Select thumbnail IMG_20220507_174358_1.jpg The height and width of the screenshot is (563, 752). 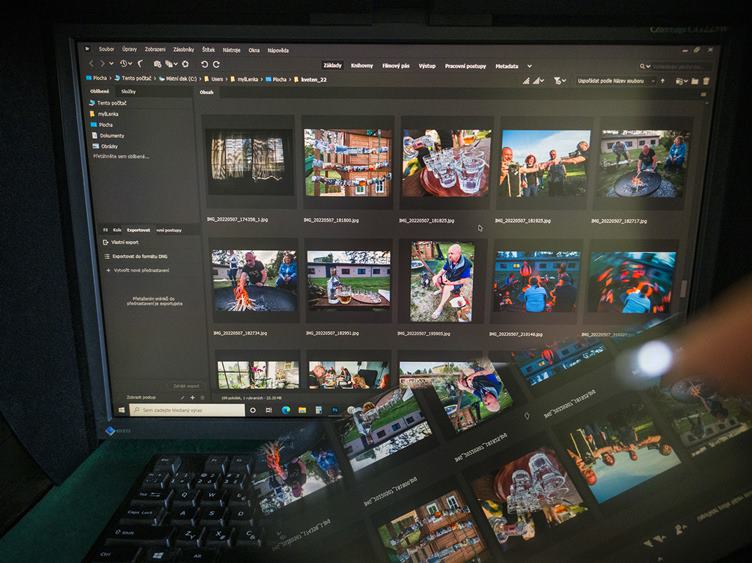point(249,162)
